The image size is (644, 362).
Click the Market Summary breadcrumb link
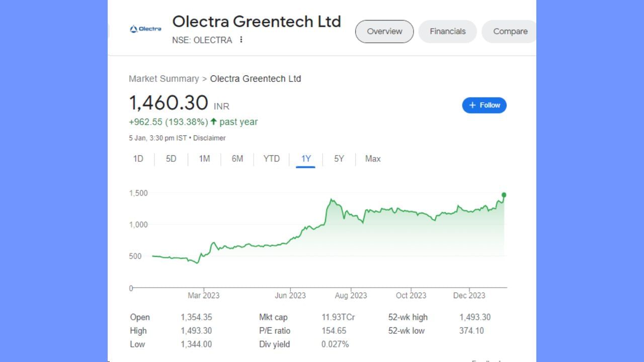coord(164,78)
